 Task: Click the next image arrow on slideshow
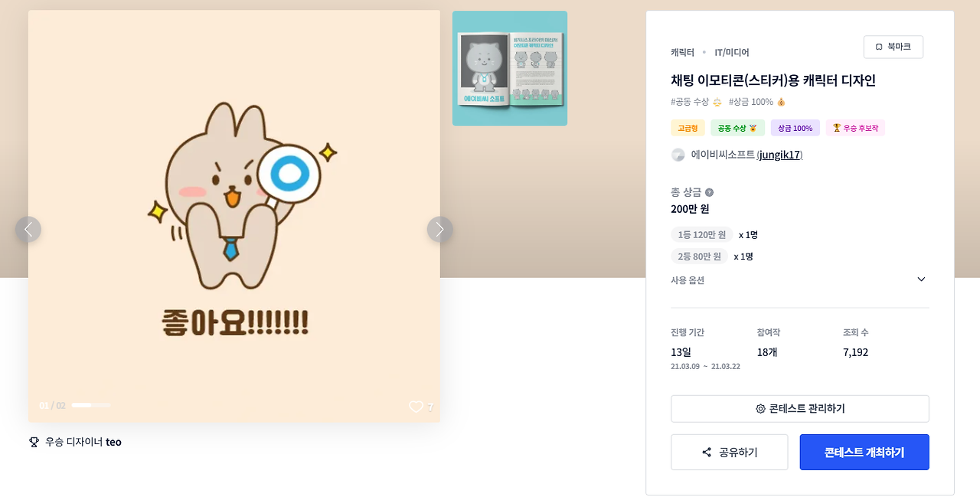[439, 229]
